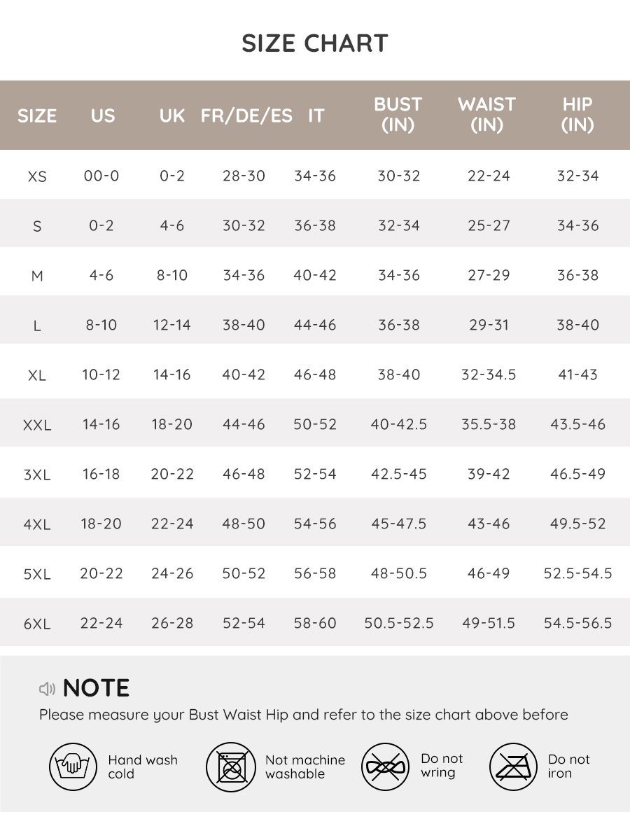
Task: Click the do not wring icon
Action: coord(385,767)
